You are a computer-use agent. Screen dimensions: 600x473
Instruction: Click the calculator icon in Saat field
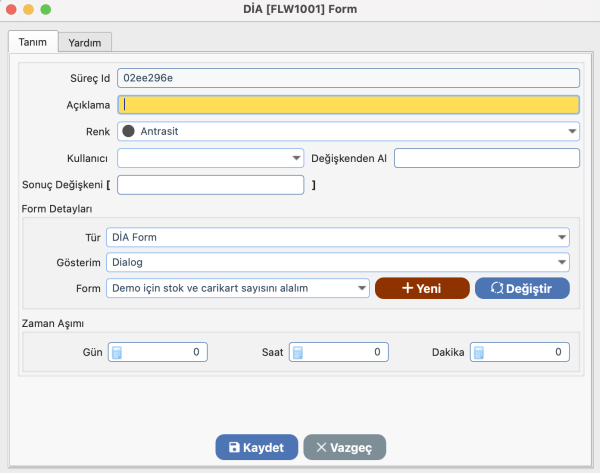click(x=298, y=352)
